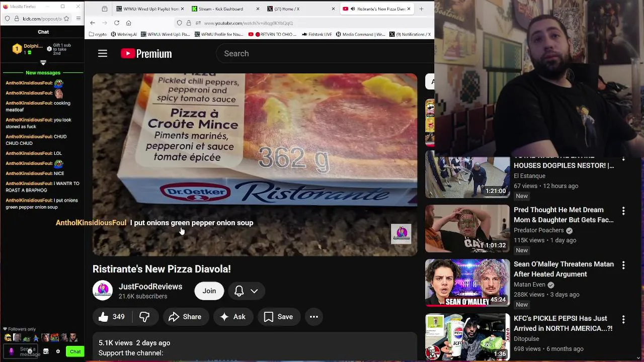Open the JustFoodReviews channel name link
Image resolution: width=644 pixels, height=362 pixels.
pyautogui.click(x=150, y=287)
